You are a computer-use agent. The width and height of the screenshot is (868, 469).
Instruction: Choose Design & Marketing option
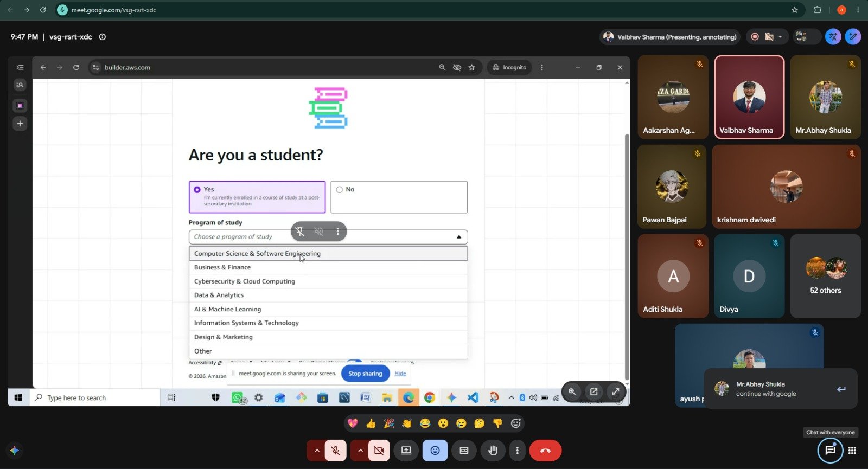point(328,337)
